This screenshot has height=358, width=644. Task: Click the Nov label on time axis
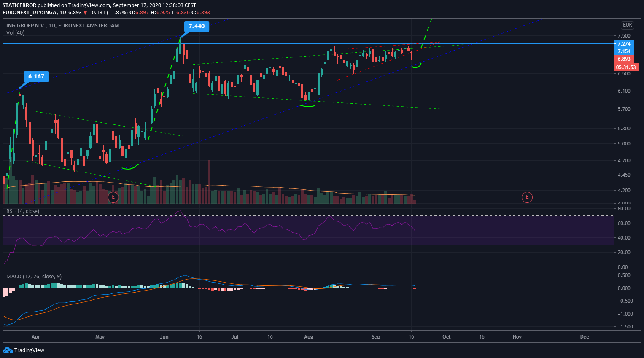pos(517,337)
